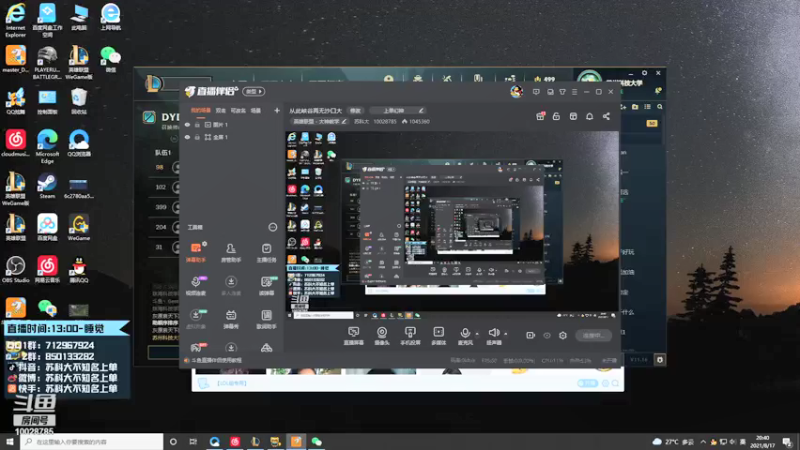Open the streamer tasks tool icon

[x=266, y=252]
